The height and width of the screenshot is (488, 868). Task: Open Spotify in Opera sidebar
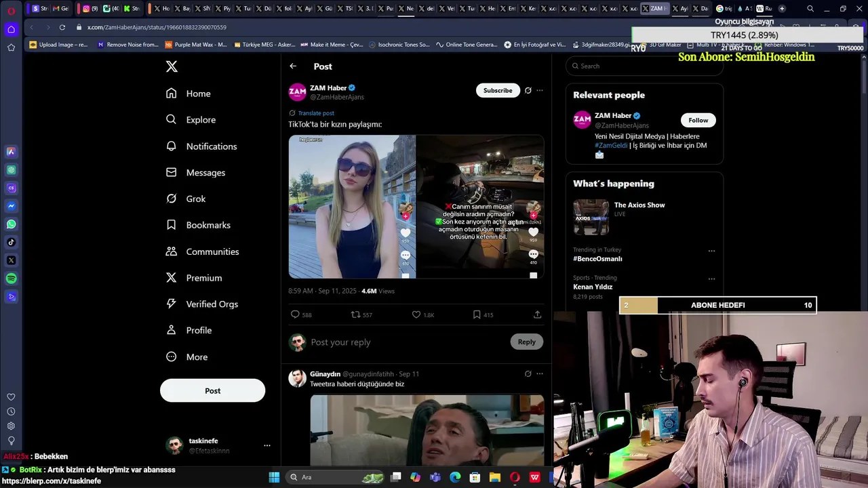click(x=11, y=279)
